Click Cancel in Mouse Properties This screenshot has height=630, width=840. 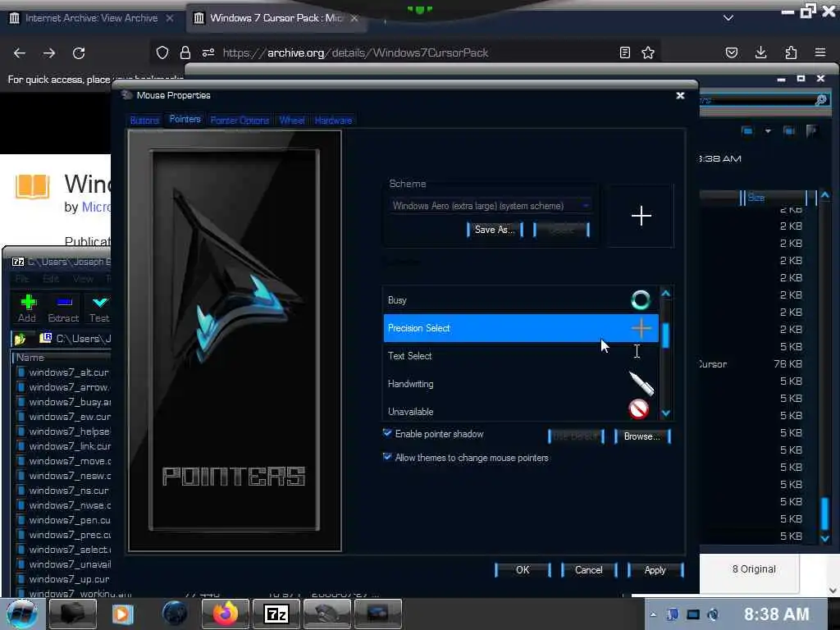point(589,570)
